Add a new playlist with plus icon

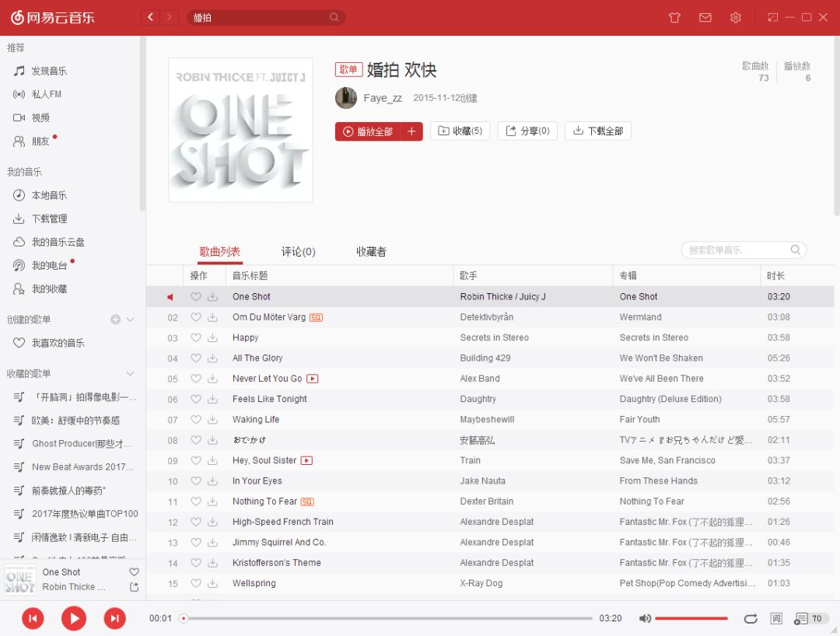point(115,320)
